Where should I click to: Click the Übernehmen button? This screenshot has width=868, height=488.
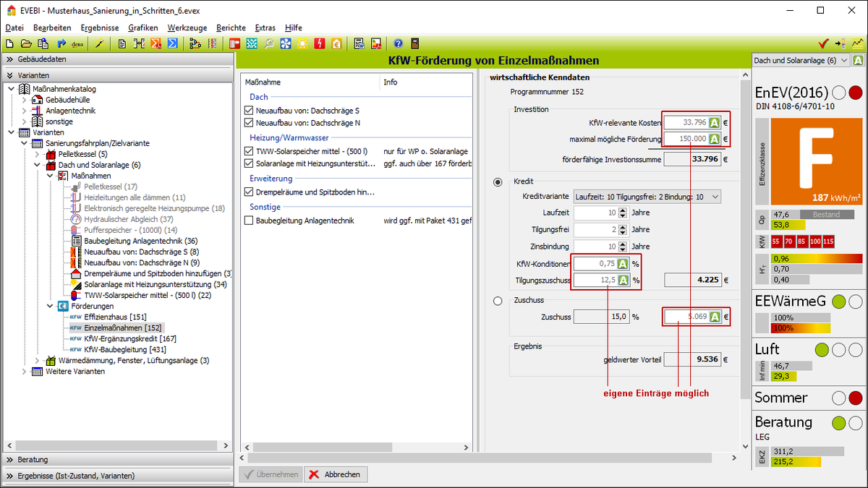pos(271,474)
